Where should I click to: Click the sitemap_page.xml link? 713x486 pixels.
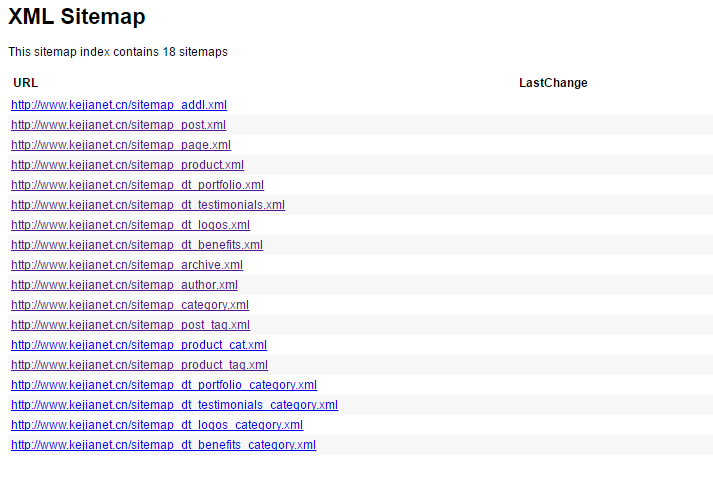click(x=121, y=145)
